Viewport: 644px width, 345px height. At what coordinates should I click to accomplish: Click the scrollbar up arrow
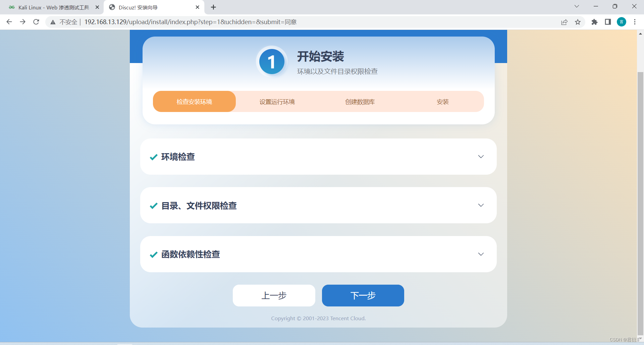pos(640,34)
